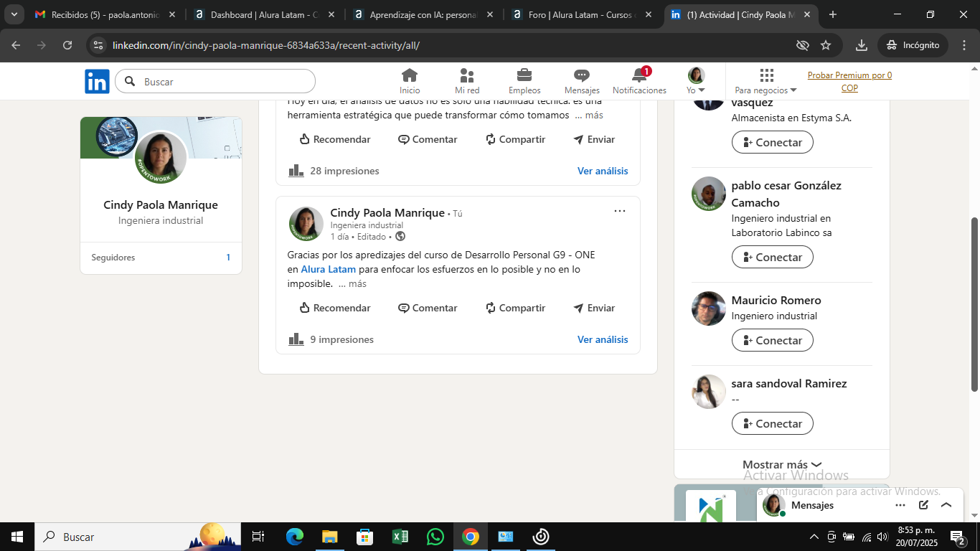Screen dimensions: 980x551
Task: Bookmark this page with the star
Action: pos(826,45)
